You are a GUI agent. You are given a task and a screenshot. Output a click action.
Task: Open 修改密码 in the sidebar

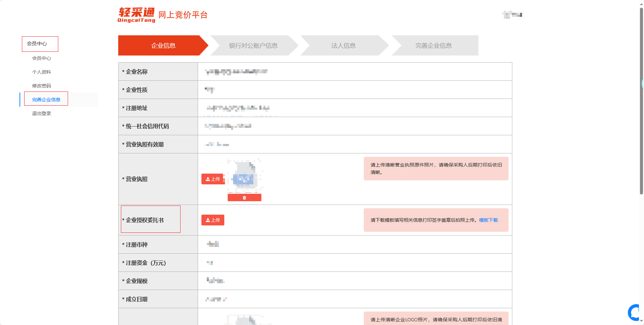pos(41,86)
